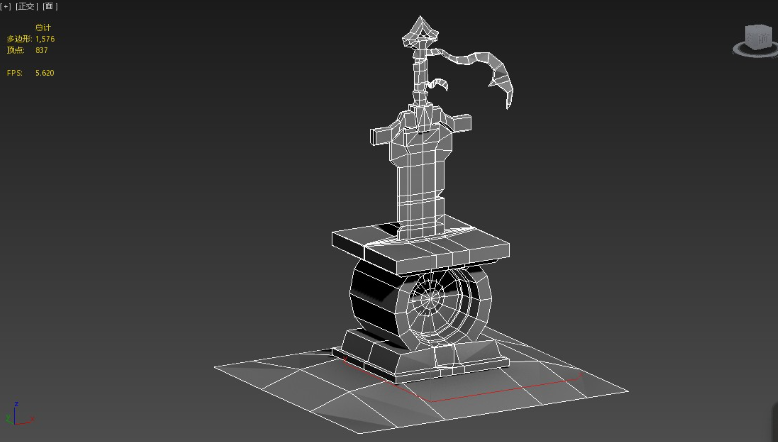The width and height of the screenshot is (778, 443).
Task: Click the cylindrical drum under the slab
Action: pos(421,305)
